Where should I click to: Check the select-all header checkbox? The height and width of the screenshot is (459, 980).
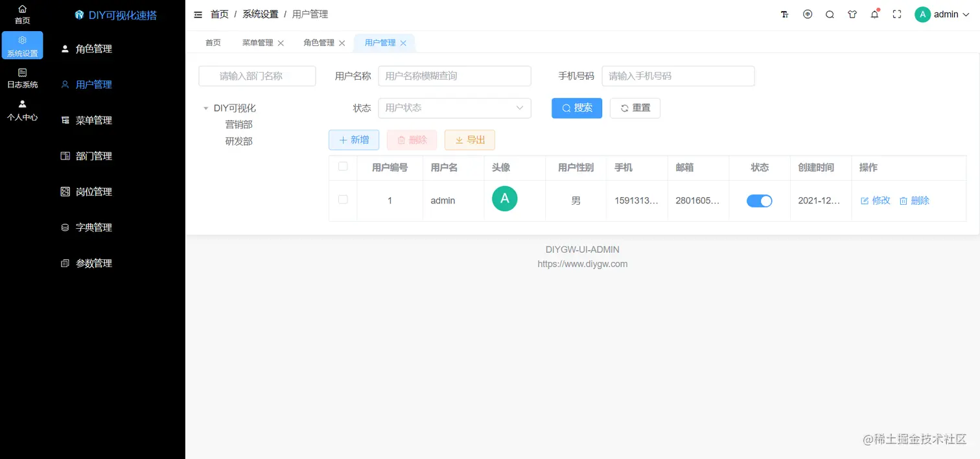pos(343,167)
